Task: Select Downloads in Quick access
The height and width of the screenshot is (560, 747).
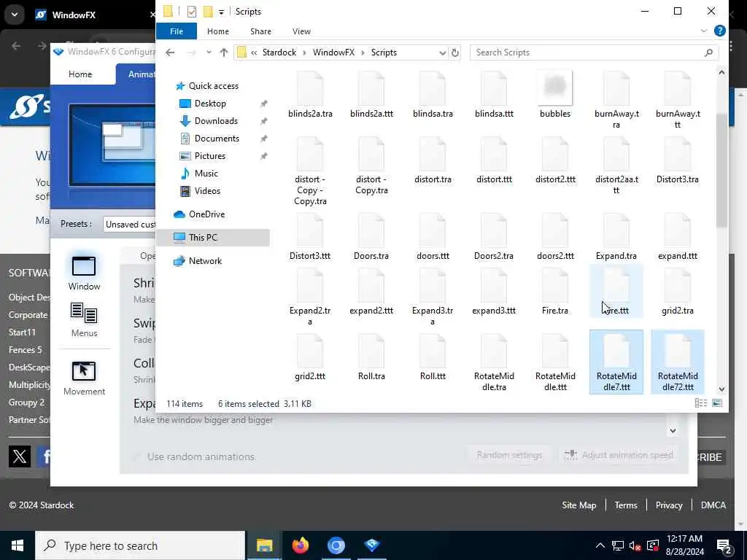Action: pyautogui.click(x=216, y=121)
